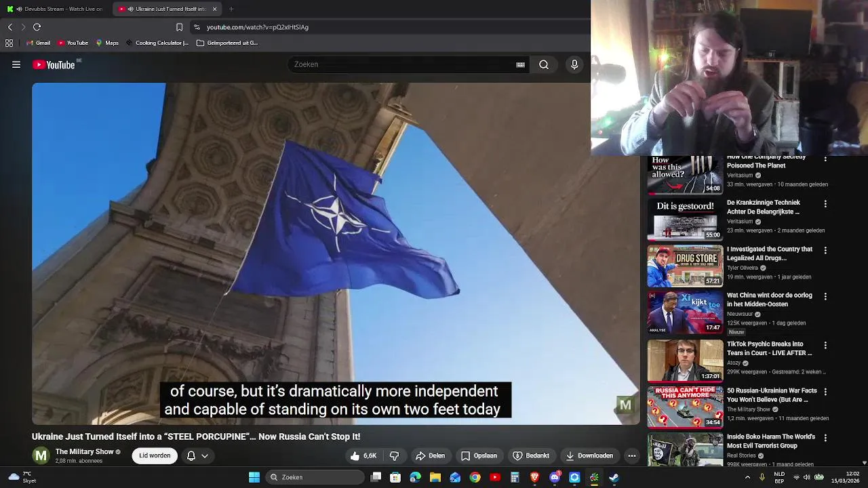This screenshot has width=868, height=488.
Task: Show hidden system tray icons chevron
Action: (747, 477)
